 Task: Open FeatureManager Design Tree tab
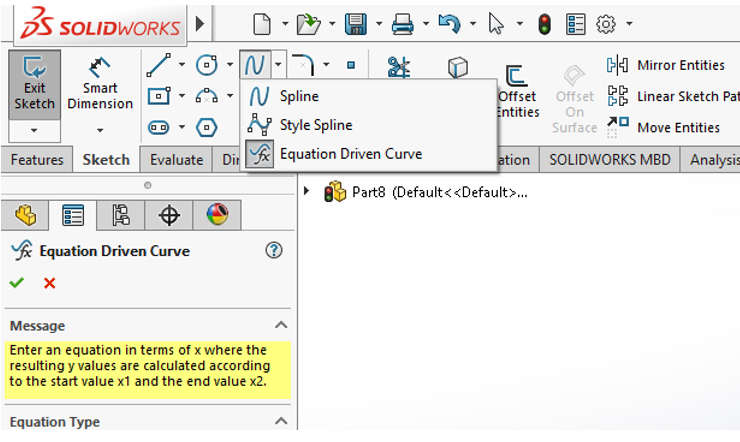tap(25, 215)
